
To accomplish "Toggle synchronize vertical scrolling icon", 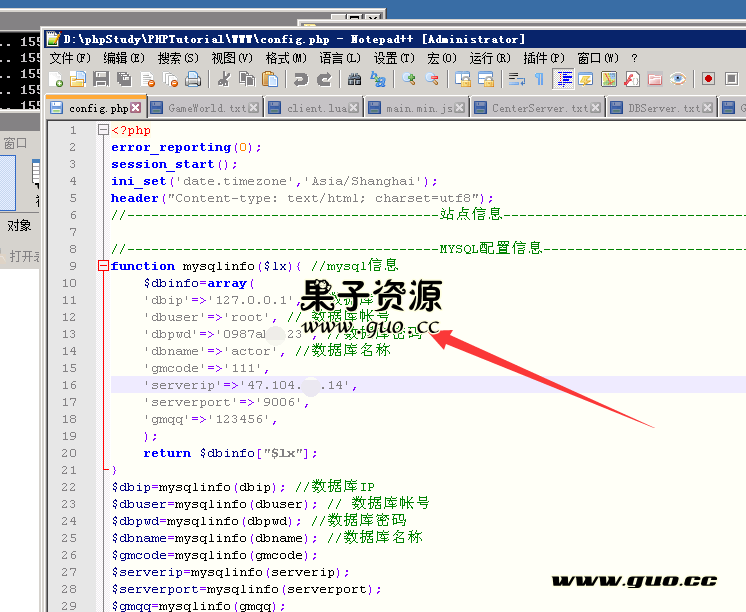I will (462, 79).
